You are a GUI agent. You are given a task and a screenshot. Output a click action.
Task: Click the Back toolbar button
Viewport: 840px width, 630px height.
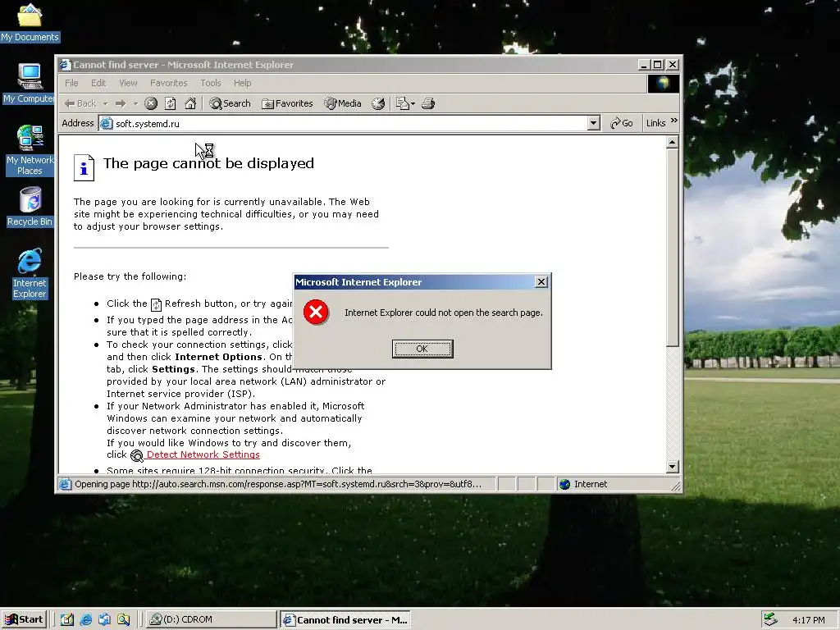(80, 103)
